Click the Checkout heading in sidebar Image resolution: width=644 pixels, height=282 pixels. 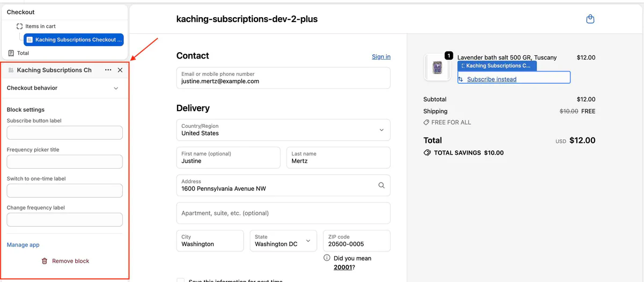(x=21, y=12)
